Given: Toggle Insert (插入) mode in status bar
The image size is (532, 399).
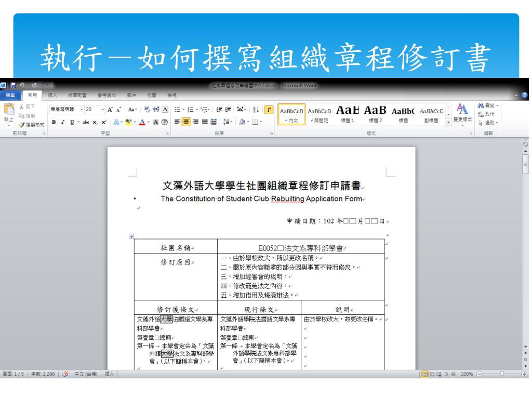Looking at the screenshot, I should [109, 374].
